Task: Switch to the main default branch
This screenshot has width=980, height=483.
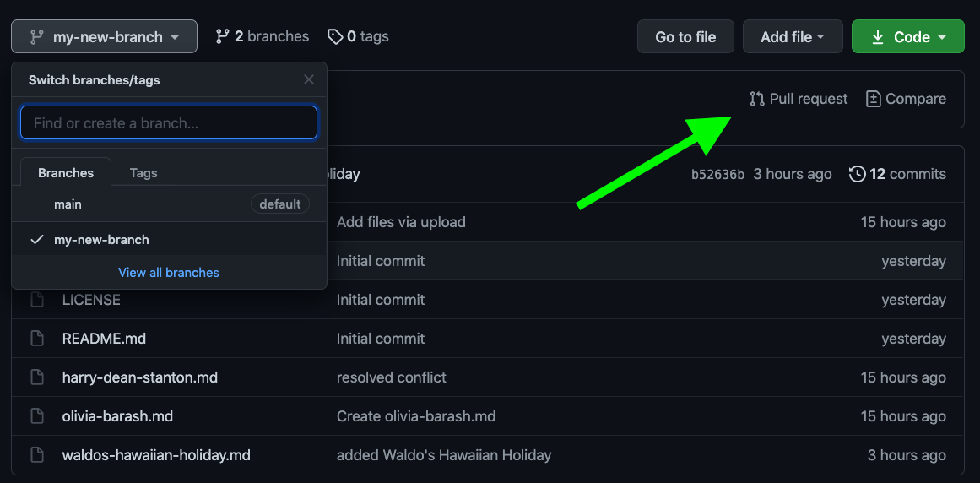Action: click(68, 204)
